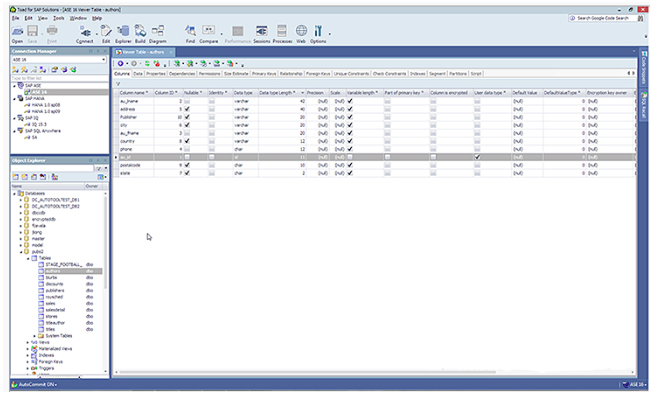
Task: Toggle User data type checkbox for au_id row
Action: click(x=477, y=157)
